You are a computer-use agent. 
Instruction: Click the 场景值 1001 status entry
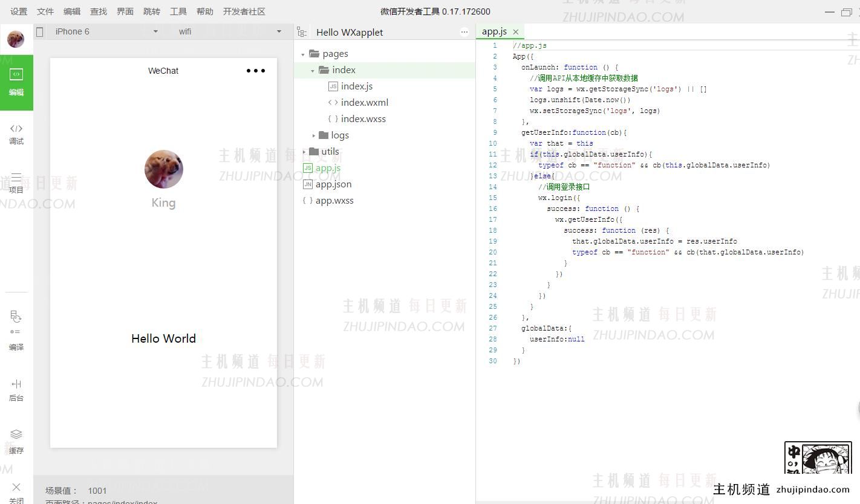(76, 491)
